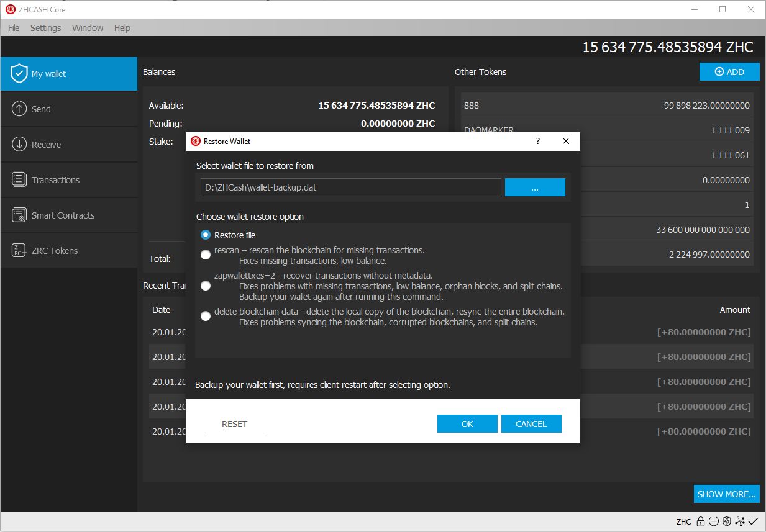Go to the Send page
The image size is (766, 532).
click(x=68, y=109)
